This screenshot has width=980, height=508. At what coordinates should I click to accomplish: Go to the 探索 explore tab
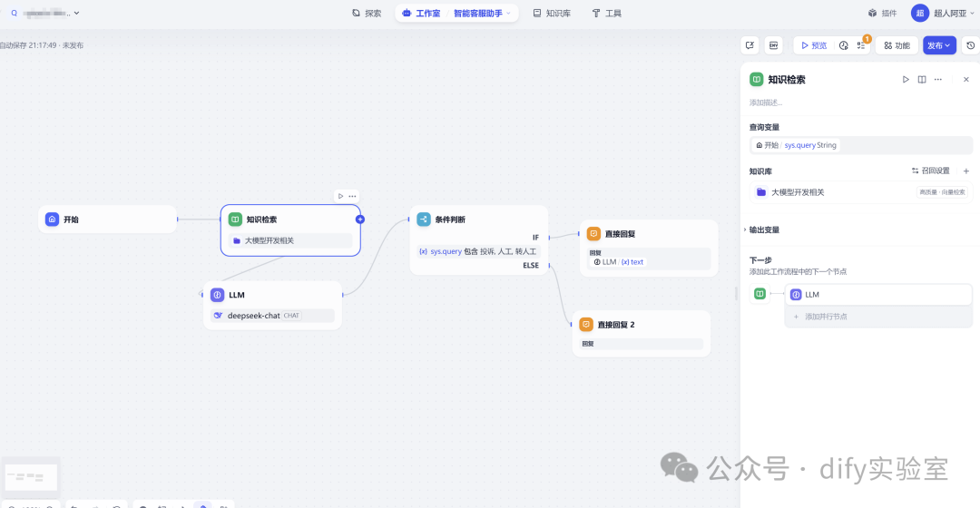click(367, 14)
